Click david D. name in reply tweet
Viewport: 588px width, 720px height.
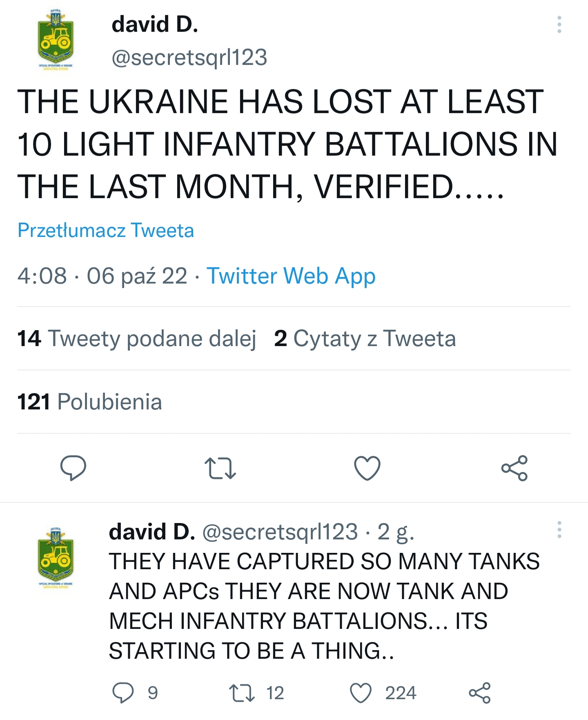152,532
